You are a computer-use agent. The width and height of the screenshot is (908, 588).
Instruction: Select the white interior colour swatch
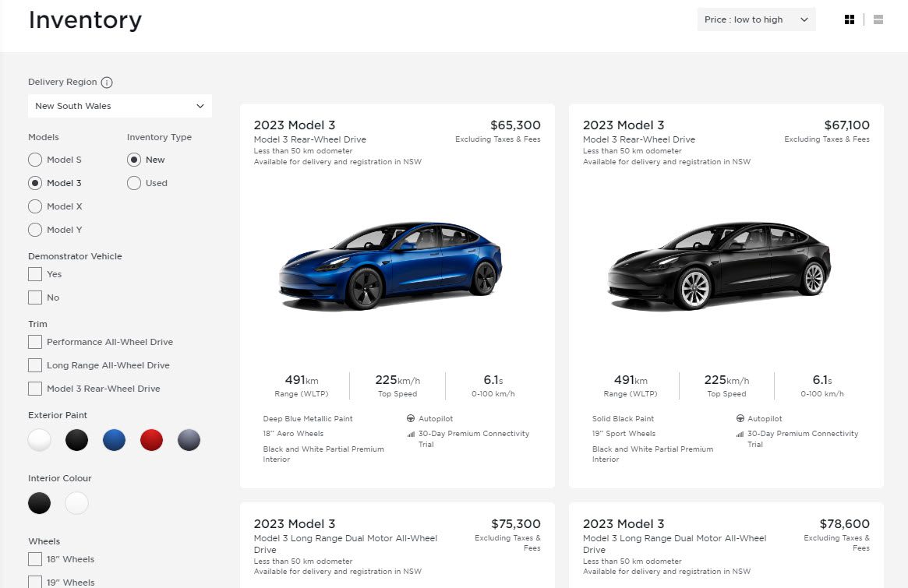click(76, 503)
